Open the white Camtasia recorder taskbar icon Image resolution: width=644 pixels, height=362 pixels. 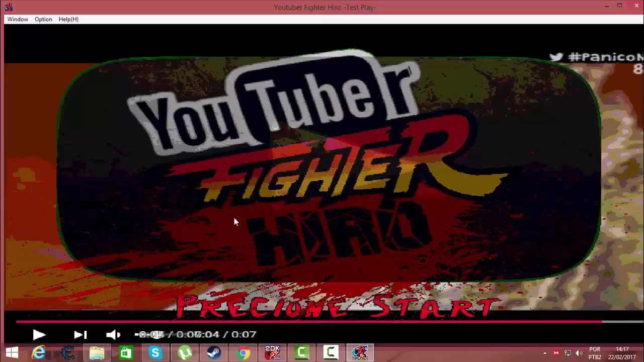click(331, 353)
